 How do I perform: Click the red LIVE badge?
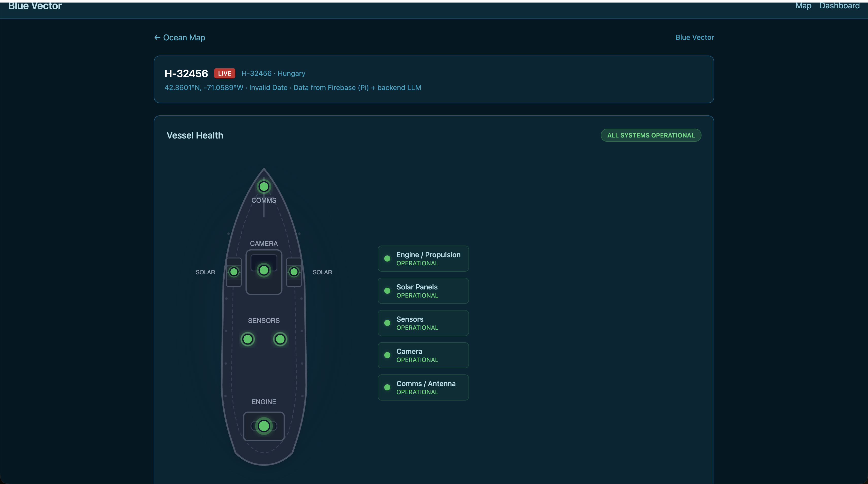point(224,73)
